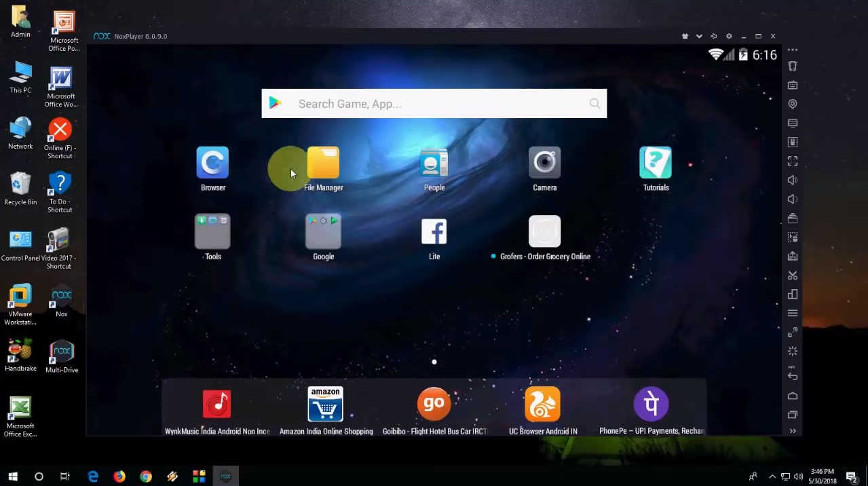The height and width of the screenshot is (486, 868).
Task: Open NoxPlayer system settings gear
Action: tap(729, 36)
